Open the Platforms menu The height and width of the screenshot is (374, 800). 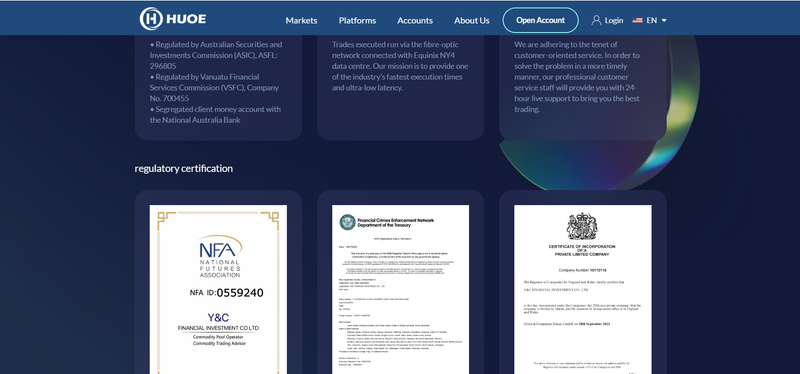[x=357, y=20]
